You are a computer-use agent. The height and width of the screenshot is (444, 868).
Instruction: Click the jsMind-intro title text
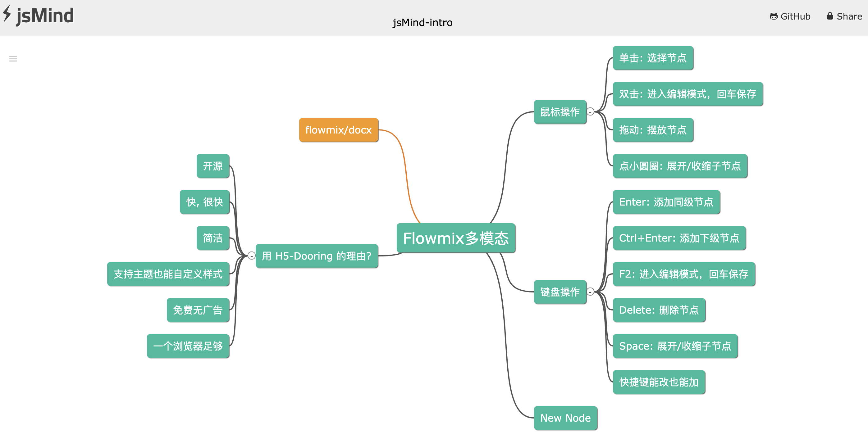point(422,23)
